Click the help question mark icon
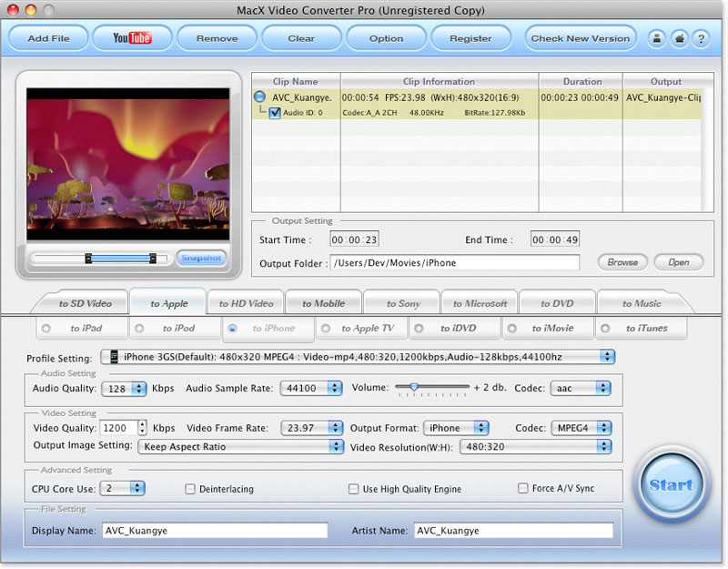 (701, 38)
